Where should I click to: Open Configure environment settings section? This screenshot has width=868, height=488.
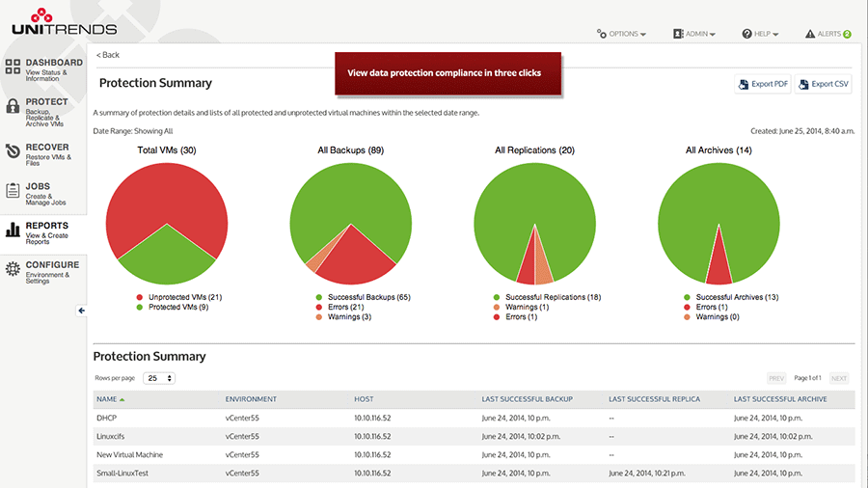tap(43, 272)
